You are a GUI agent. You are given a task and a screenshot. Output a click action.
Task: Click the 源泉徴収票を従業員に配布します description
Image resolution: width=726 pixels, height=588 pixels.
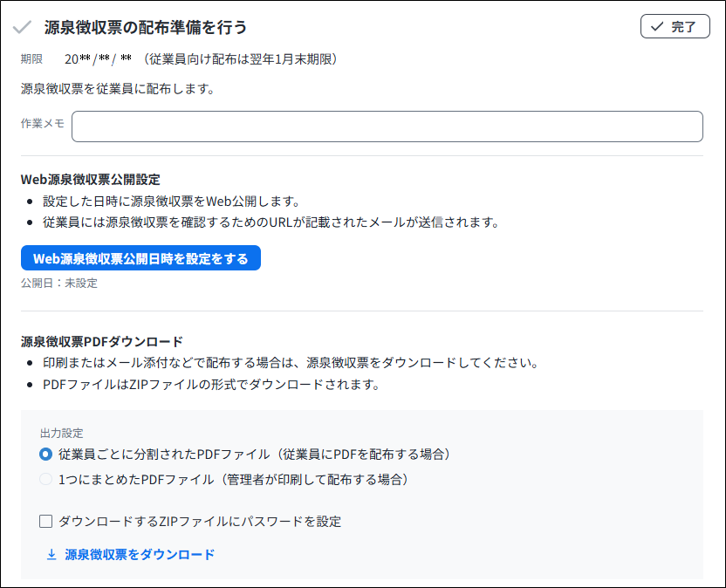(117, 88)
